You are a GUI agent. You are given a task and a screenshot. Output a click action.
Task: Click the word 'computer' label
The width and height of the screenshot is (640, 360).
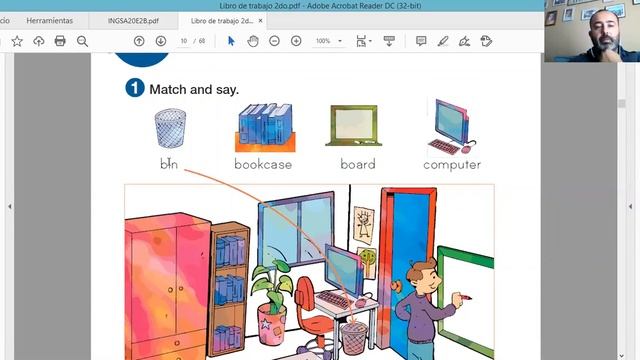point(452,165)
